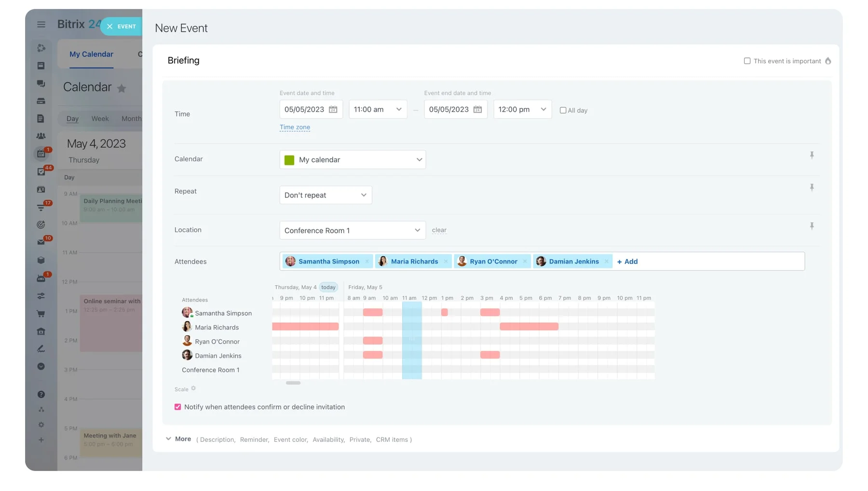868x491 pixels.
Task: Pin the Location field
Action: point(812,226)
